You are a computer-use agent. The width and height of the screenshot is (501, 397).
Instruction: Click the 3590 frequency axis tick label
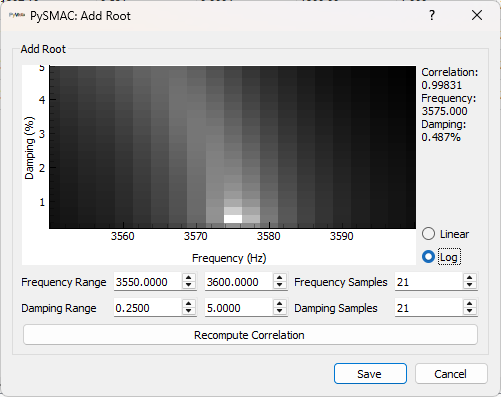pos(341,236)
